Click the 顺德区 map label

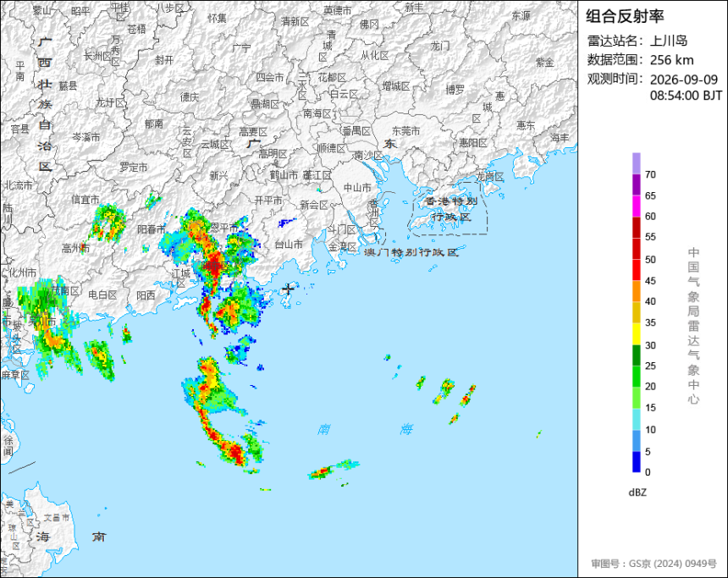coord(332,147)
